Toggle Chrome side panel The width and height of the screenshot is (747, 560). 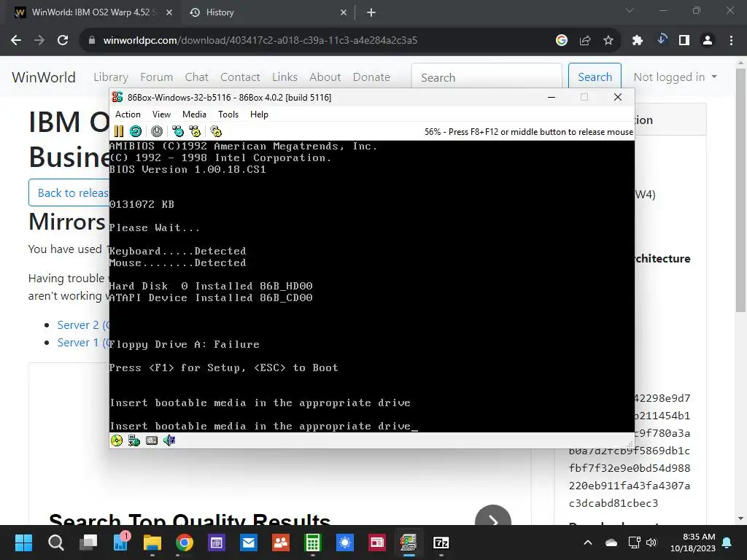point(684,41)
